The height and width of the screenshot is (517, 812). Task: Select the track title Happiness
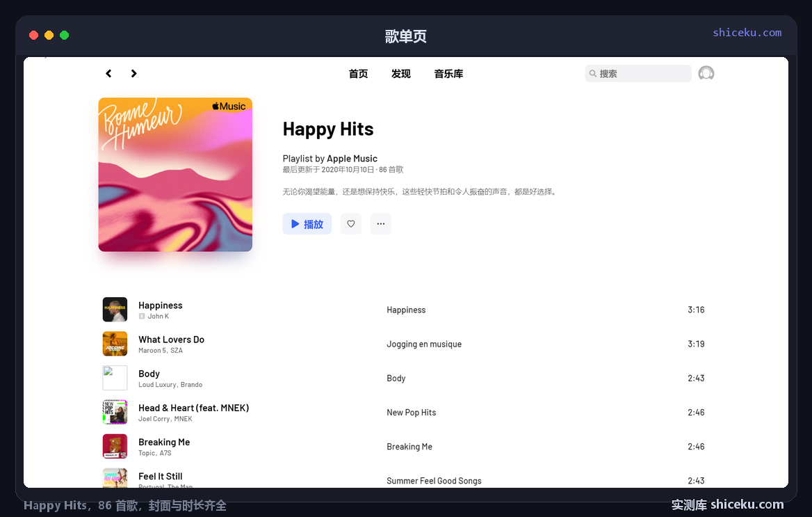click(161, 305)
